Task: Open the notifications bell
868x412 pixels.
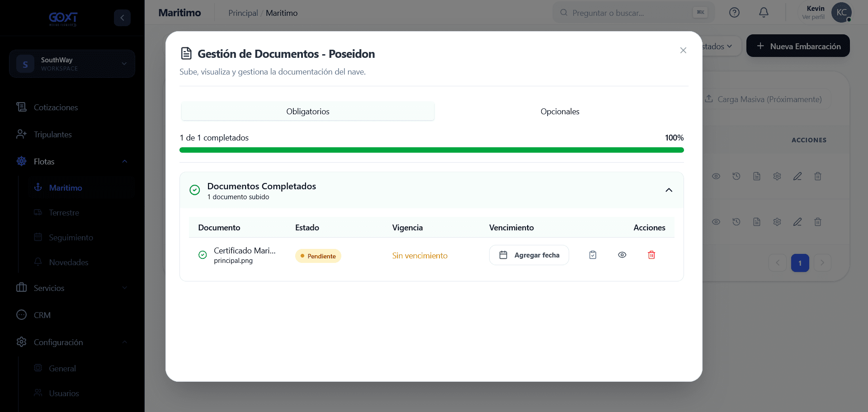Action: coord(764,13)
